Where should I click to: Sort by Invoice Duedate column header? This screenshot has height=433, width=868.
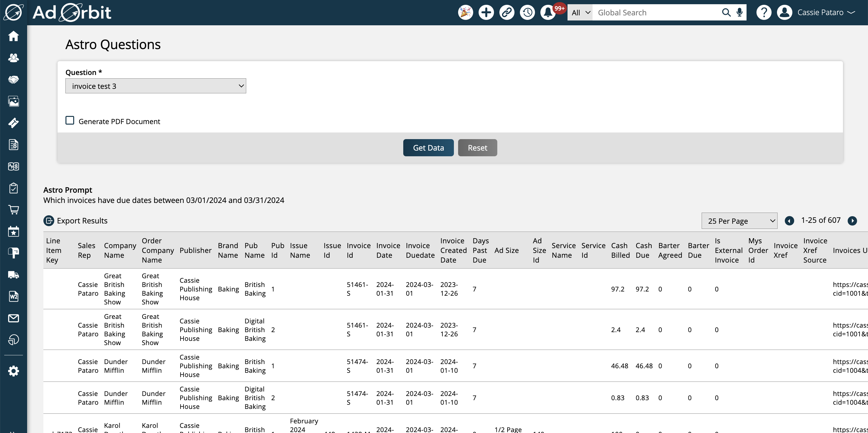pyautogui.click(x=420, y=250)
